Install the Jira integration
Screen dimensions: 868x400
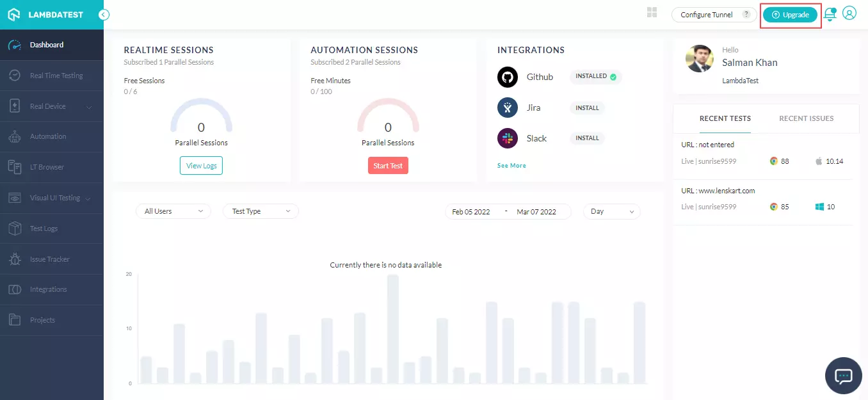click(587, 108)
